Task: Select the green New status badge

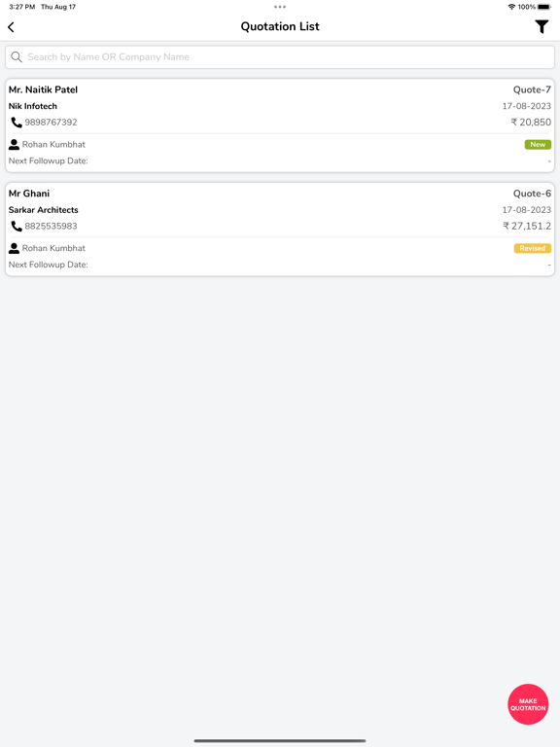Action: coord(538,144)
